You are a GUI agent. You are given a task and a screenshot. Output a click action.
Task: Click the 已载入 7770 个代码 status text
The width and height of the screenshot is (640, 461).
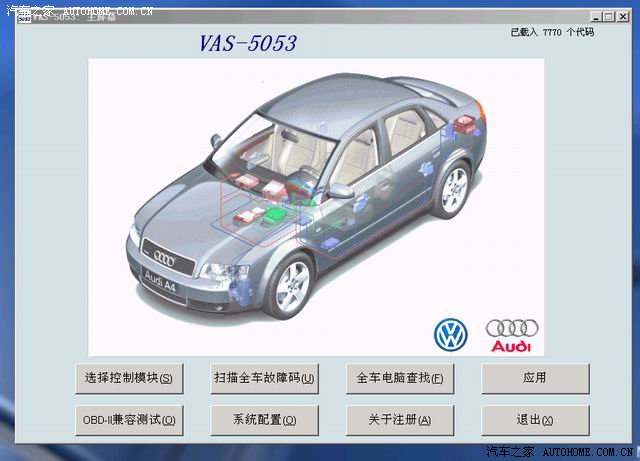[x=552, y=32]
